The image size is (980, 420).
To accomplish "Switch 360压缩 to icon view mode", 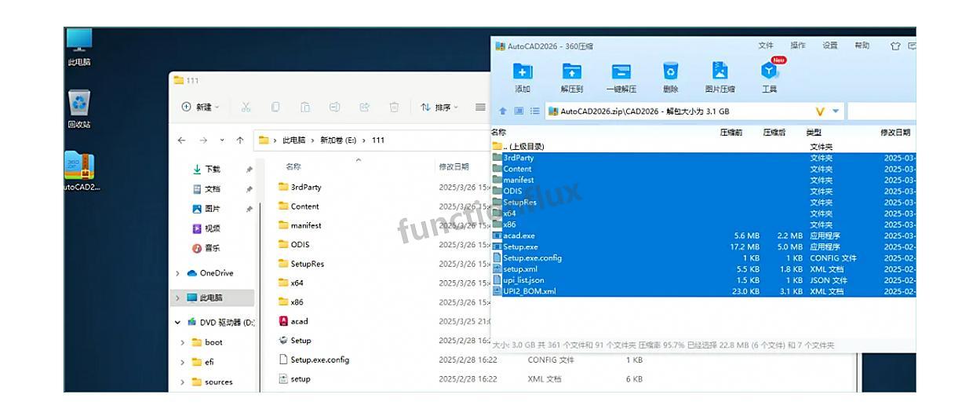I will coord(519,111).
